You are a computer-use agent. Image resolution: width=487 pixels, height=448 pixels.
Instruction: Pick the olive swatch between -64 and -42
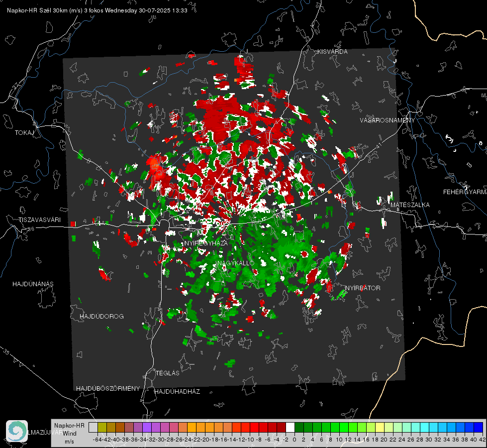[102, 427]
